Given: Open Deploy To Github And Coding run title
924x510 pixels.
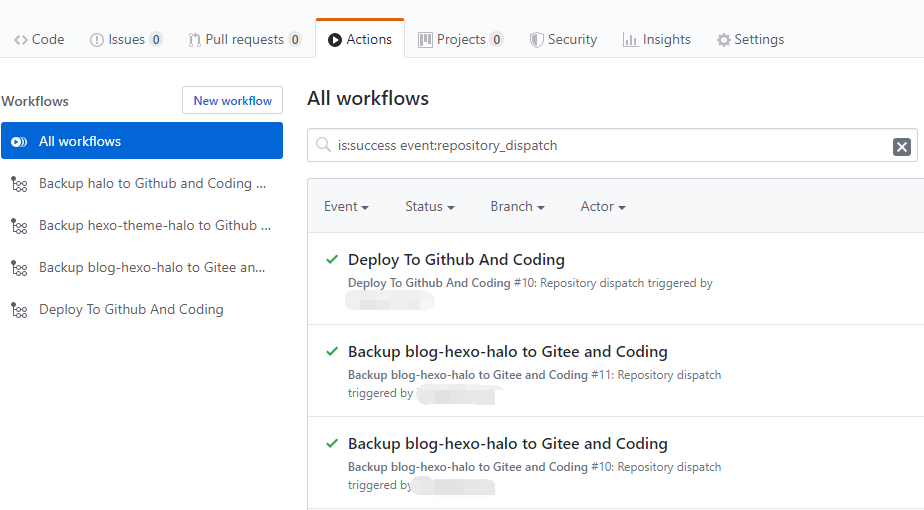Looking at the screenshot, I should tap(456, 259).
